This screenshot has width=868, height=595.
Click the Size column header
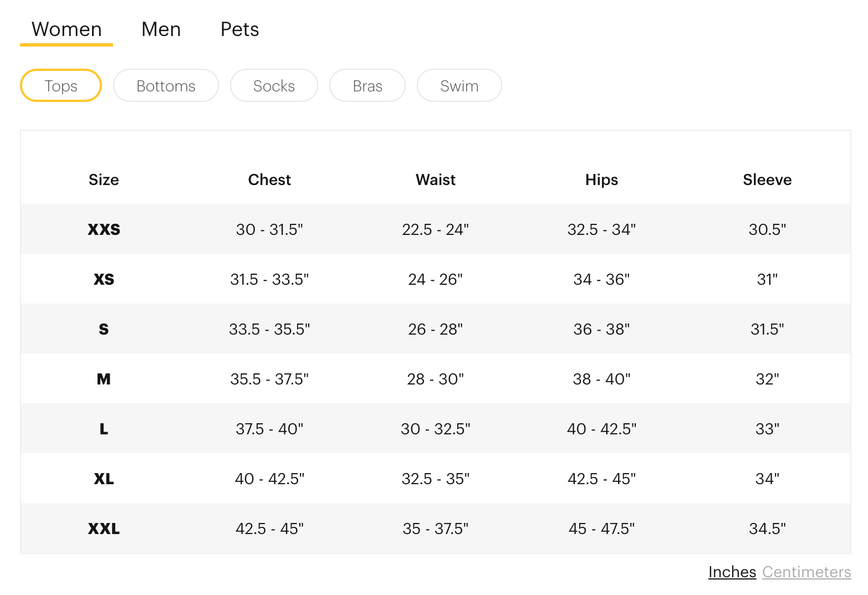(104, 179)
